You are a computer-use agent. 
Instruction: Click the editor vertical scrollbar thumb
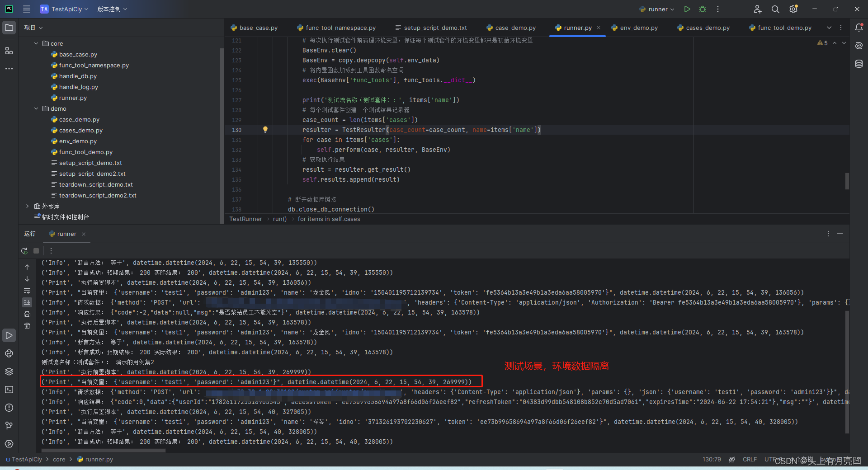click(x=847, y=181)
